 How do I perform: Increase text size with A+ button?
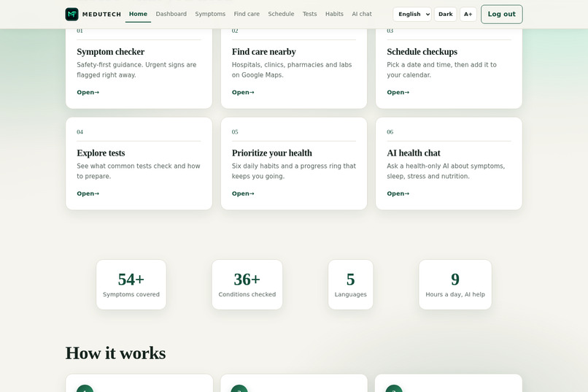click(468, 15)
